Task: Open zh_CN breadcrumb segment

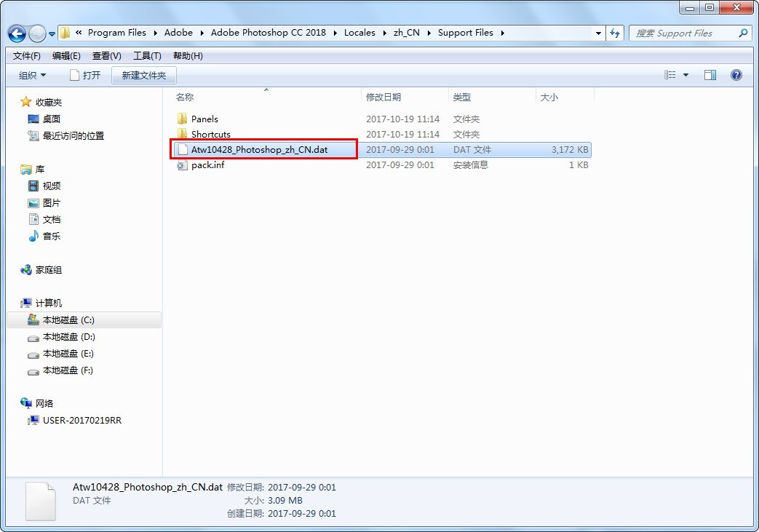Action: [407, 33]
